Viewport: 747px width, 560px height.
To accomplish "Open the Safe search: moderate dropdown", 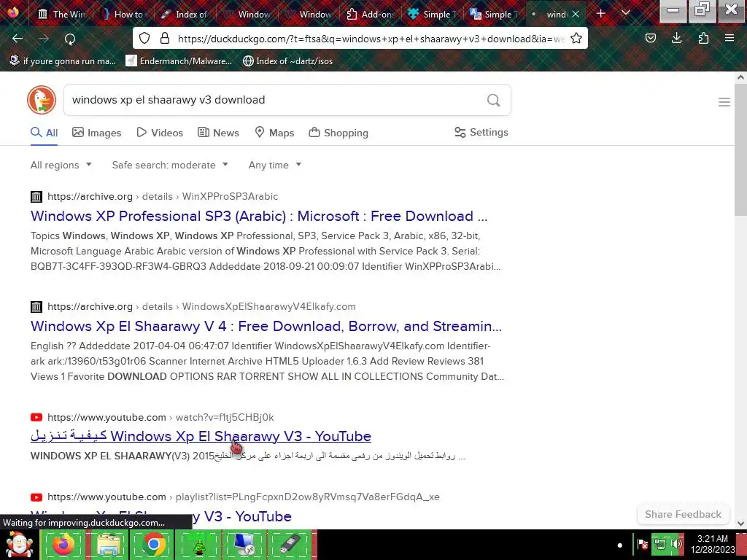I will (x=170, y=165).
